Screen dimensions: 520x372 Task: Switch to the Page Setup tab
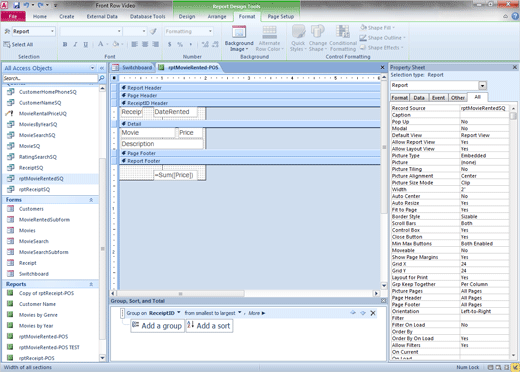point(281,16)
